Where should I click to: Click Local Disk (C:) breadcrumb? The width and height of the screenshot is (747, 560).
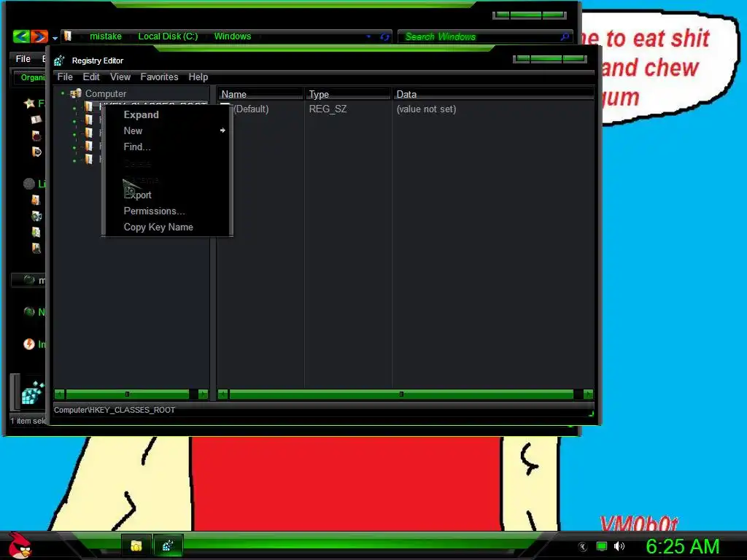168,36
